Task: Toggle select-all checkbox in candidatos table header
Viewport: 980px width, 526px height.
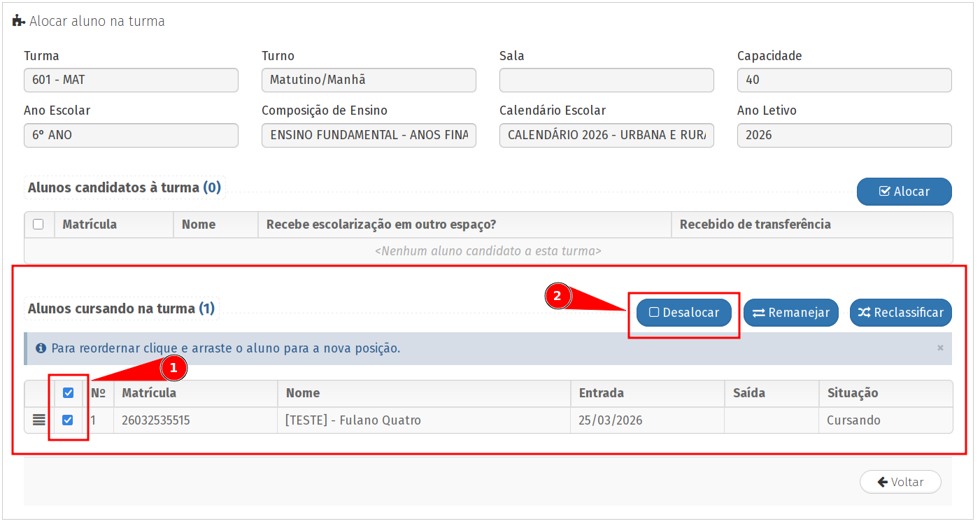Action: (x=38, y=225)
